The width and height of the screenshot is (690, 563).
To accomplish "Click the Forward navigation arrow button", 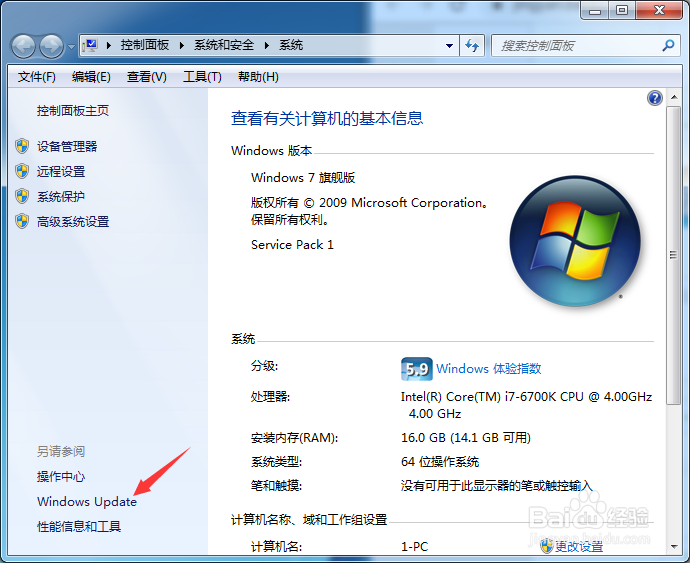I will 51,46.
